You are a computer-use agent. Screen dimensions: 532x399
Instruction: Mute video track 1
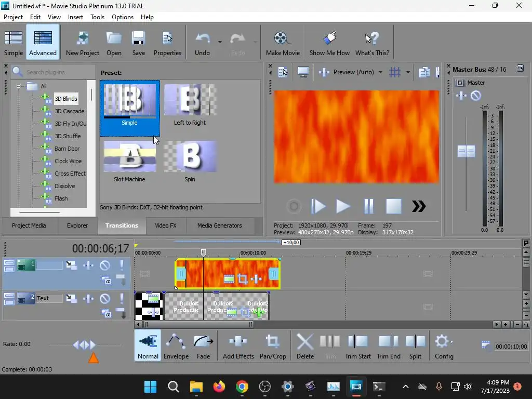tap(104, 265)
